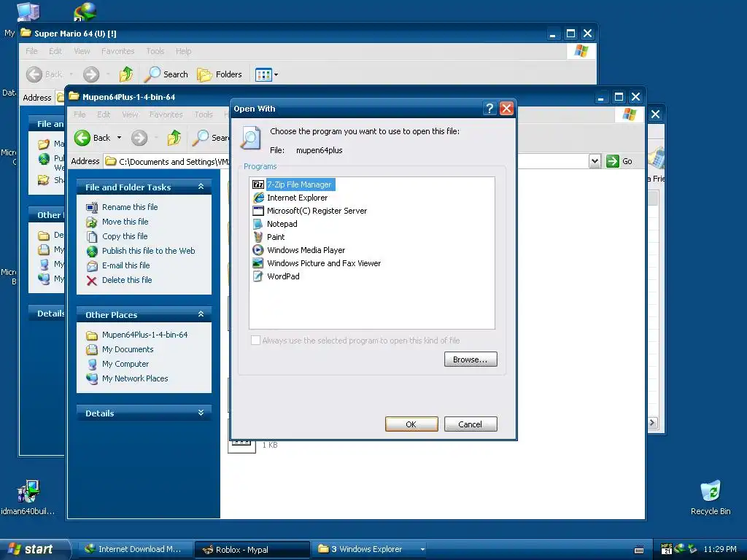The width and height of the screenshot is (747, 560).
Task: Click Copy this file
Action: pos(125,236)
